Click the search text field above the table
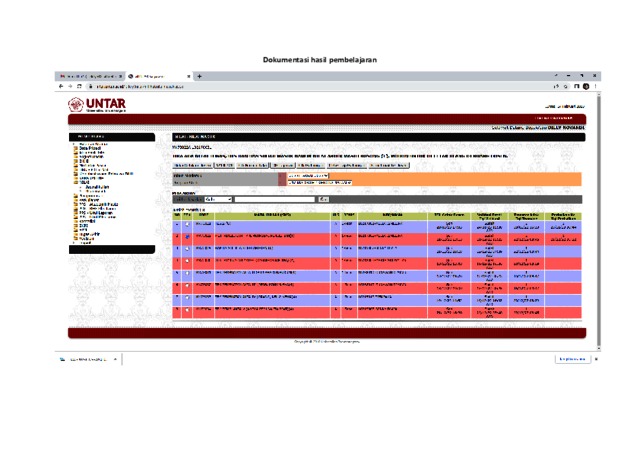This screenshot has height=452, width=640. click(275, 200)
